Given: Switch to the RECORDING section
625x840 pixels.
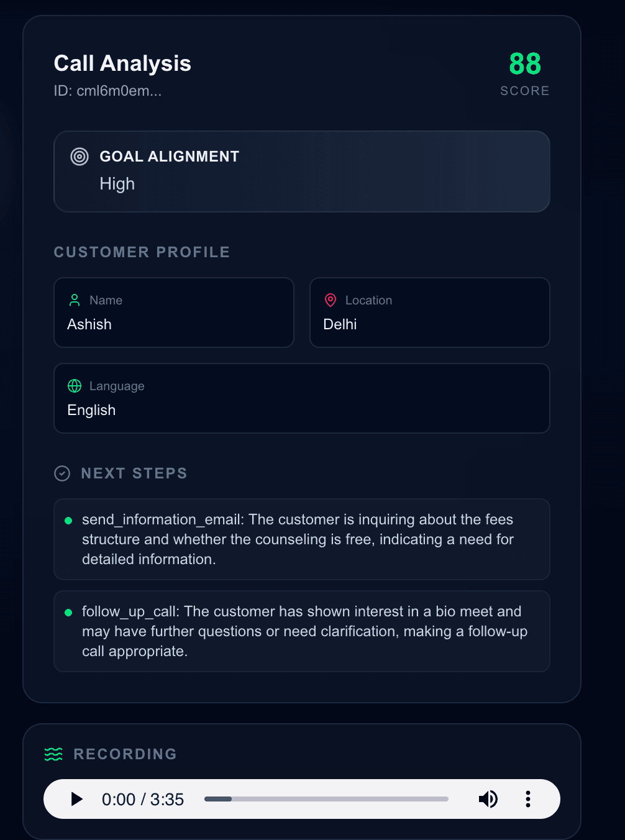Looking at the screenshot, I should (125, 754).
